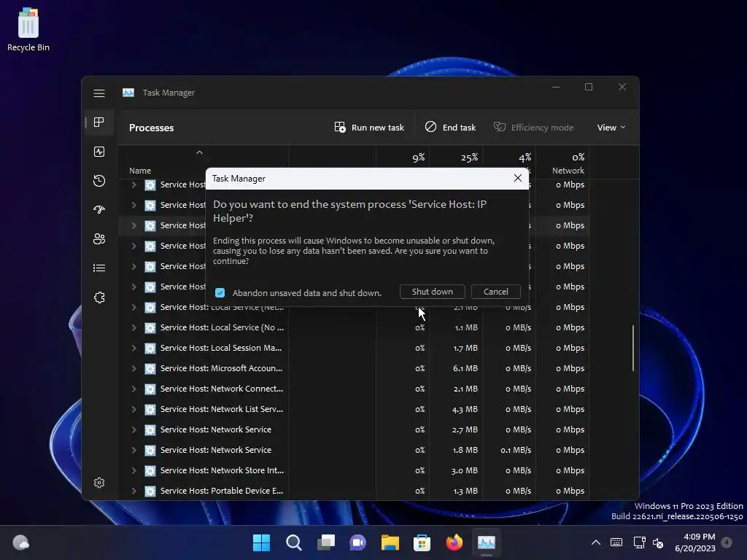This screenshot has width=747, height=560.
Task: Expand Service Host: Network Store Int... row
Action: pyautogui.click(x=134, y=470)
